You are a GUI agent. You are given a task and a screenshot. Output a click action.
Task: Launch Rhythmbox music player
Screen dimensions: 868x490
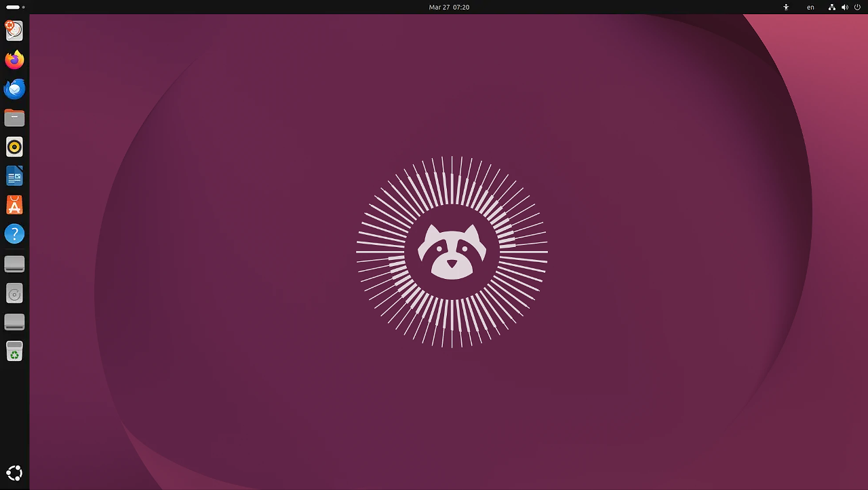(x=14, y=147)
